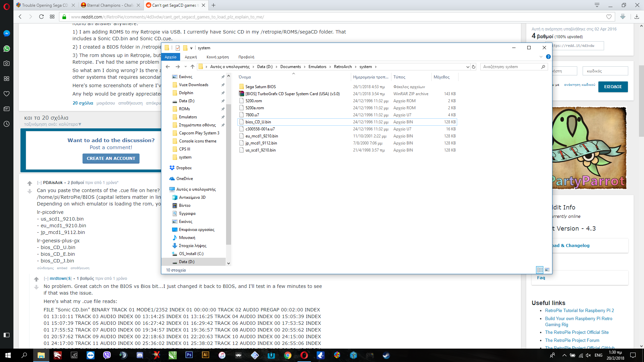The width and height of the screenshot is (644, 362).
Task: Open the Προβολή ribbon tab
Action: (x=246, y=57)
